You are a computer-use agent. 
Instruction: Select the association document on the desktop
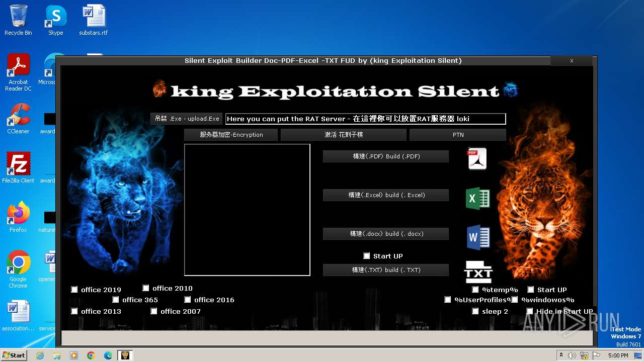point(18,316)
